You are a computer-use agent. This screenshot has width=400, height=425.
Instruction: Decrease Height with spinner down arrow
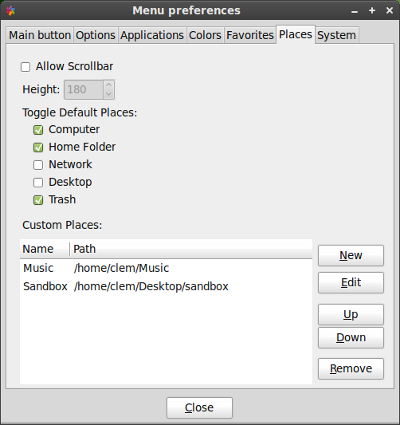tap(109, 94)
